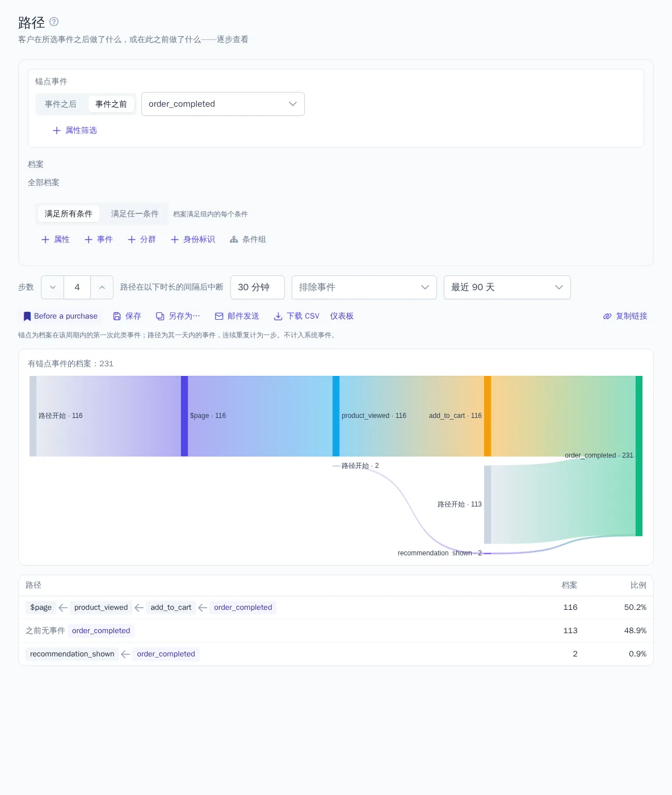
Task: Open the order_completed anchor event dropdown
Action: (223, 104)
